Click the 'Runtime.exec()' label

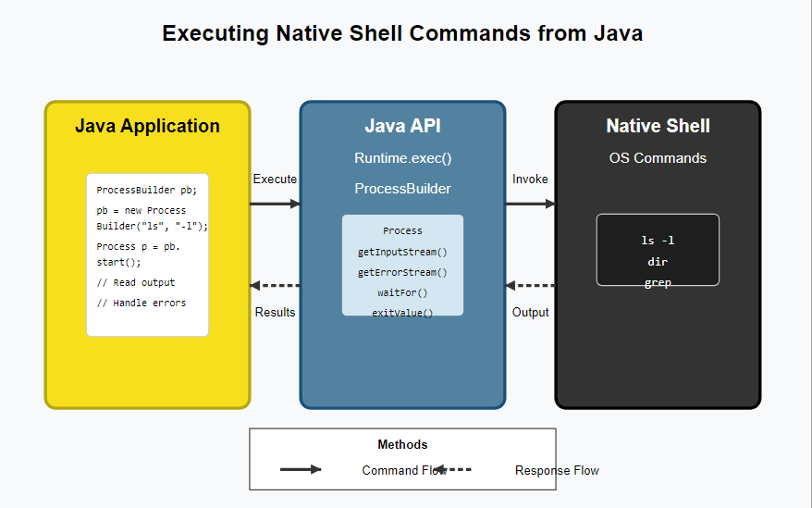tap(403, 158)
